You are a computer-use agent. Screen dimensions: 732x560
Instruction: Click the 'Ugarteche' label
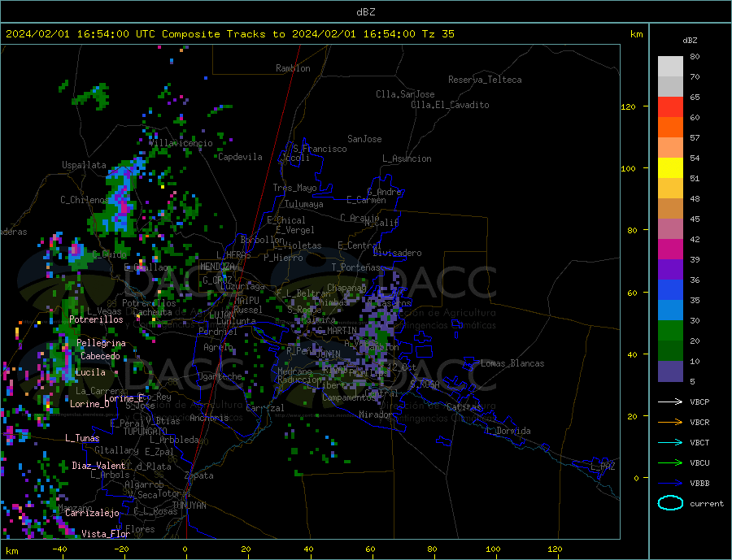coord(220,376)
